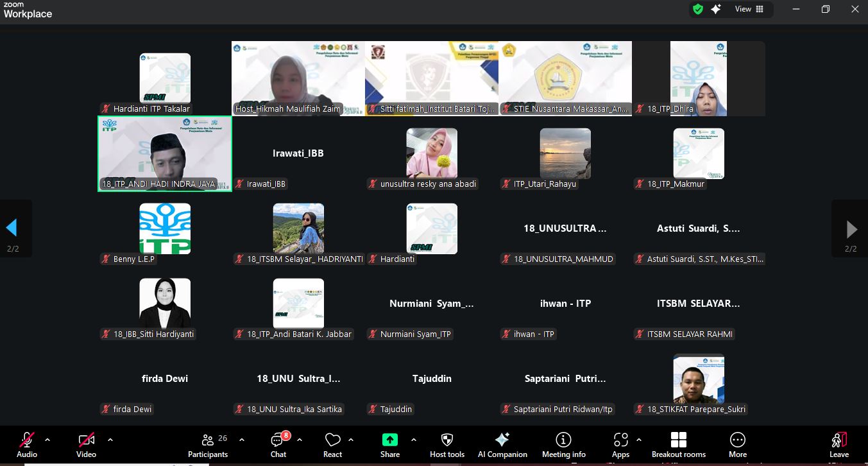Expand video options arrow next to Video
868x466 pixels.
pyautogui.click(x=110, y=440)
